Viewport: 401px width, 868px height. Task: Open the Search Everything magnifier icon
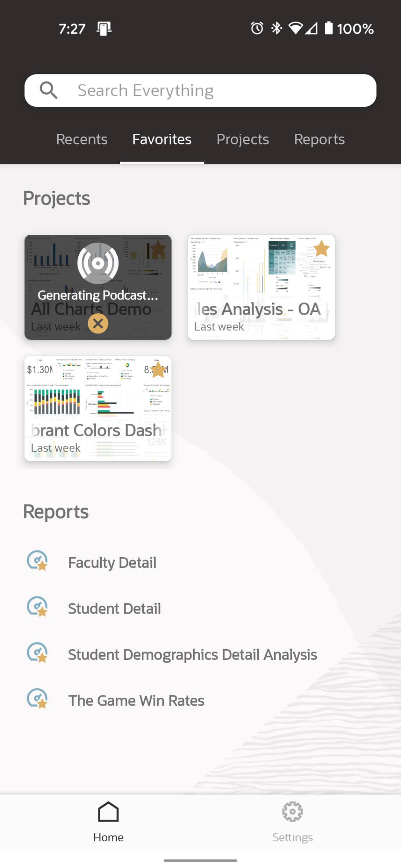(x=49, y=90)
